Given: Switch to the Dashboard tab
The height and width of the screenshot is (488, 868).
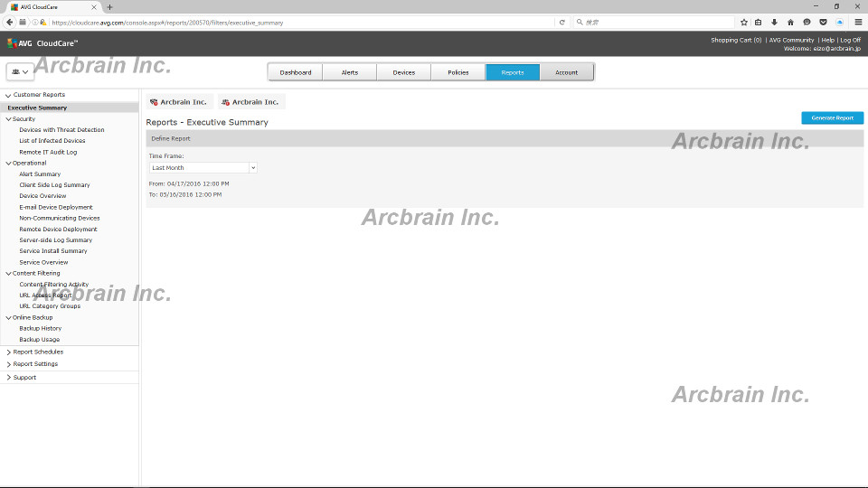Looking at the screenshot, I should click(296, 72).
